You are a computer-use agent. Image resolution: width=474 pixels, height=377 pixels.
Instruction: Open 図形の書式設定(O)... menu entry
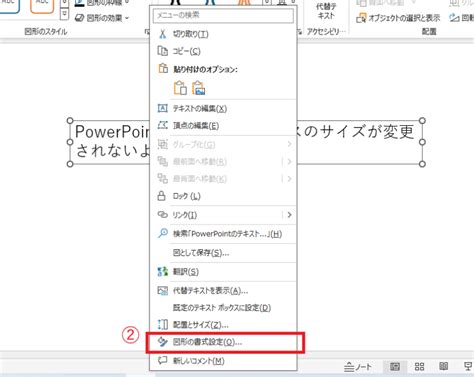coord(223,342)
